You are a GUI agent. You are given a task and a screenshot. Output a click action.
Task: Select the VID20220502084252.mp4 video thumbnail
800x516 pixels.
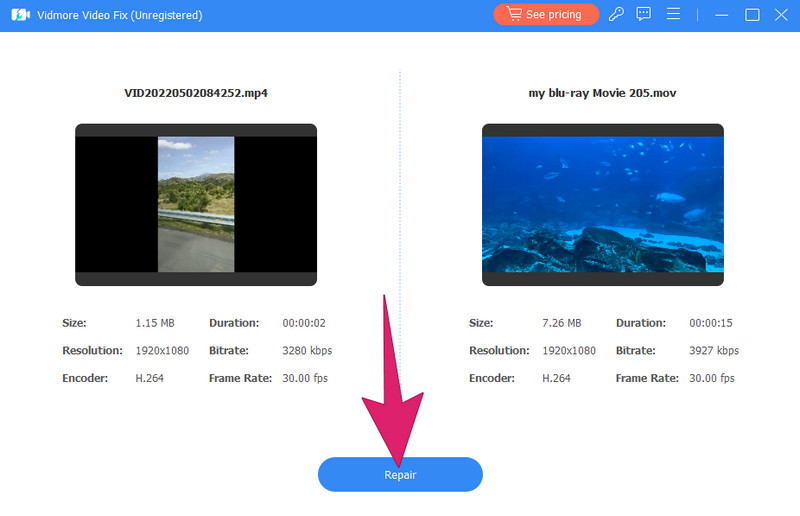196,204
